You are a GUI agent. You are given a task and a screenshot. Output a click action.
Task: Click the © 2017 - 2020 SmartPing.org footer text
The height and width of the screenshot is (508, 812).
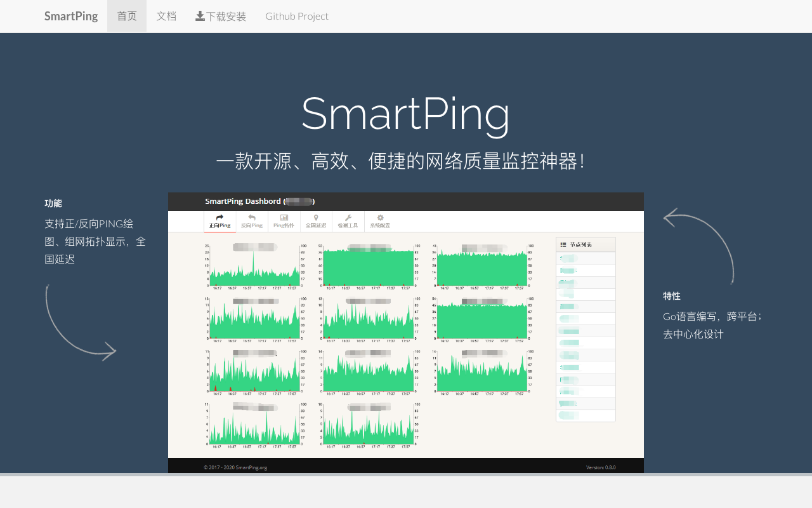point(235,467)
